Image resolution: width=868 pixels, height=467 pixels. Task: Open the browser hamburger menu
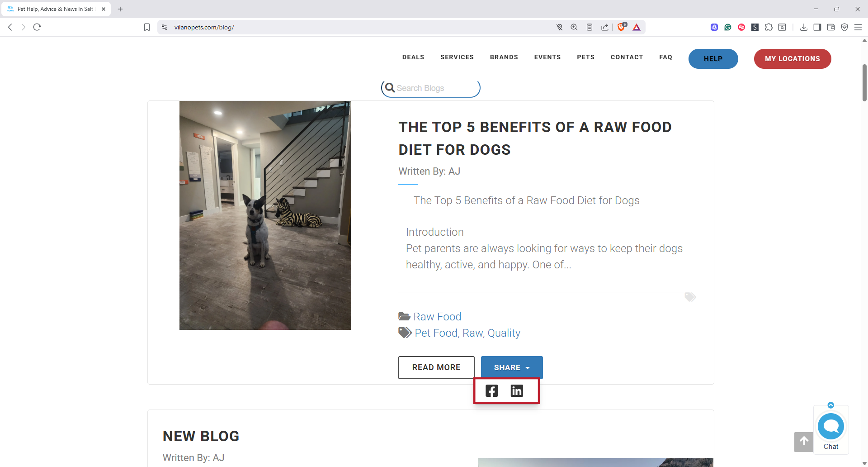pos(858,27)
